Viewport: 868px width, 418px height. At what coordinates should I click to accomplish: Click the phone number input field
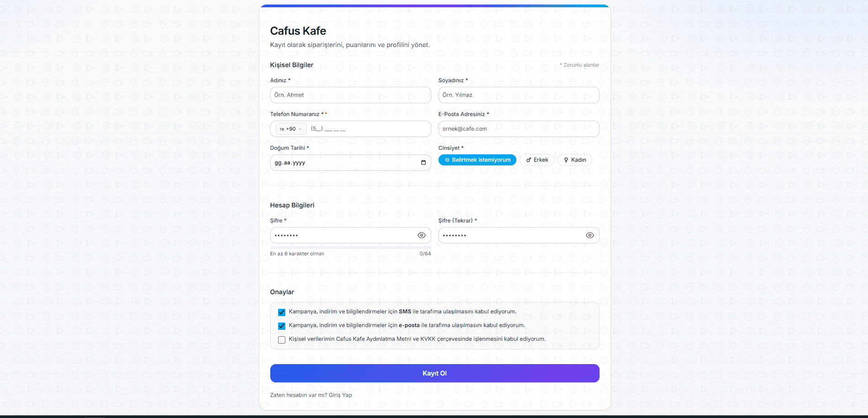click(x=368, y=129)
